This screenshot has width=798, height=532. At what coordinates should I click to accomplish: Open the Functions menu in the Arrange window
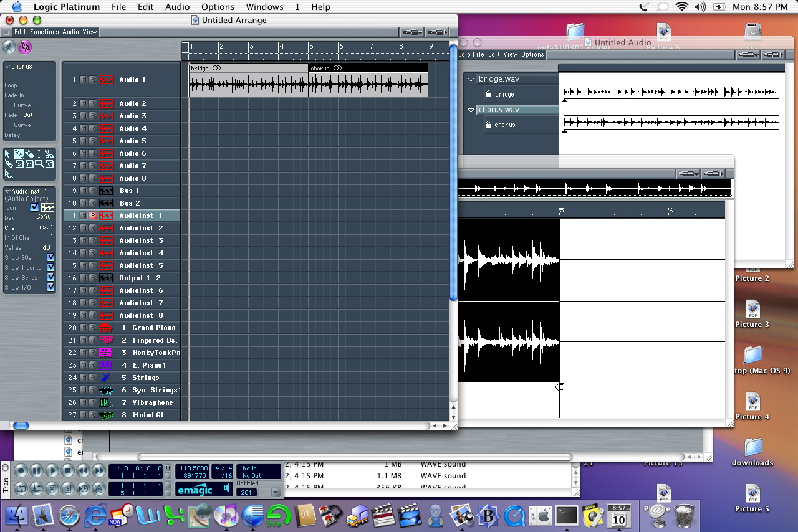tap(44, 32)
